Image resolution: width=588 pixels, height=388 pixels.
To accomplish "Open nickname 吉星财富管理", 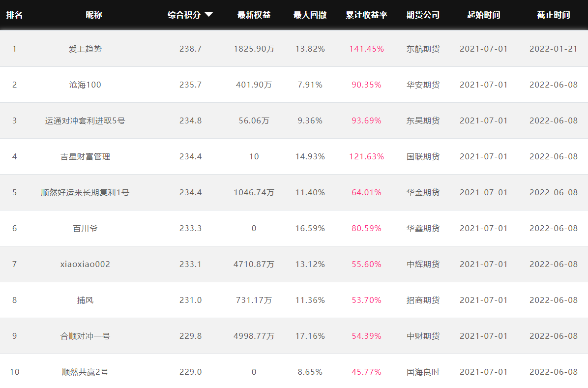I will [85, 156].
